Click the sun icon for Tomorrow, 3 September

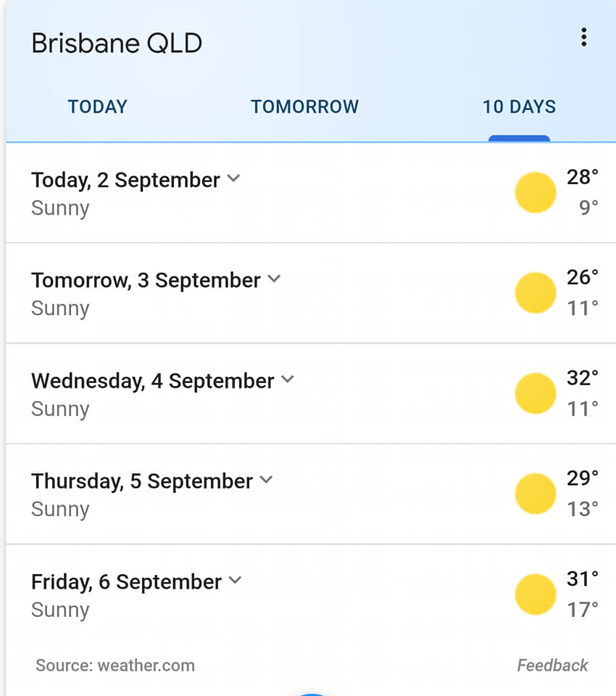[536, 293]
